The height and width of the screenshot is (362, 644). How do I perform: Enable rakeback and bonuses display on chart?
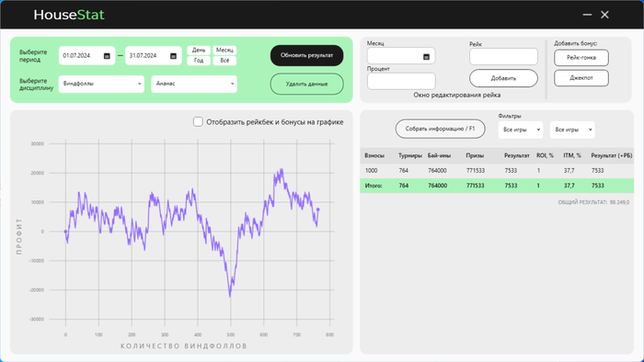[x=198, y=122]
